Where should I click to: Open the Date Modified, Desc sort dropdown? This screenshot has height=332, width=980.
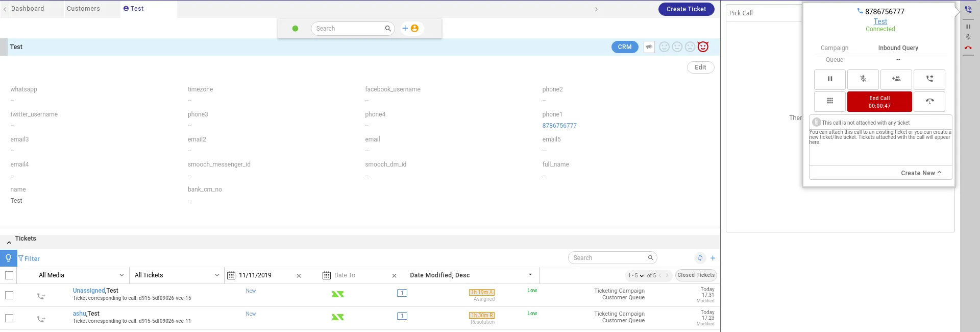(x=471, y=275)
